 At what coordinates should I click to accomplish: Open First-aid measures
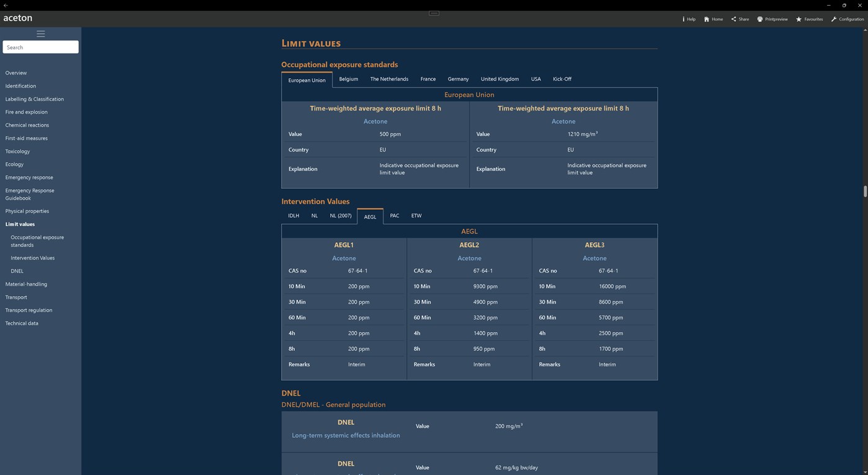pos(27,138)
